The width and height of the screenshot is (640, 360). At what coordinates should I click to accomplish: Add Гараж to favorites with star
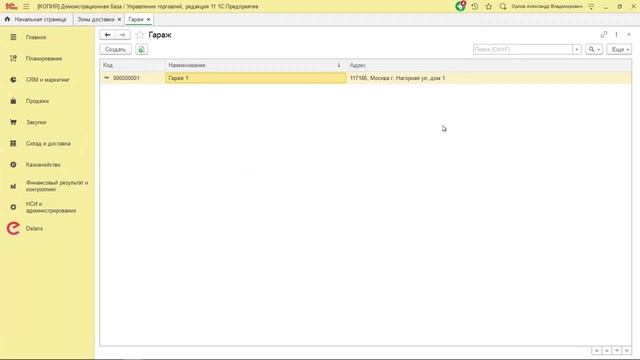pos(140,35)
